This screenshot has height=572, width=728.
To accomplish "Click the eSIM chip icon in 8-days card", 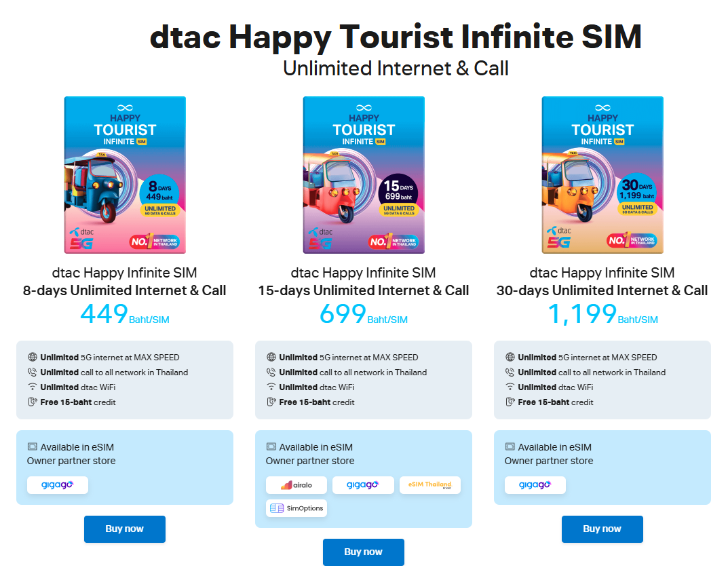I will [x=32, y=446].
